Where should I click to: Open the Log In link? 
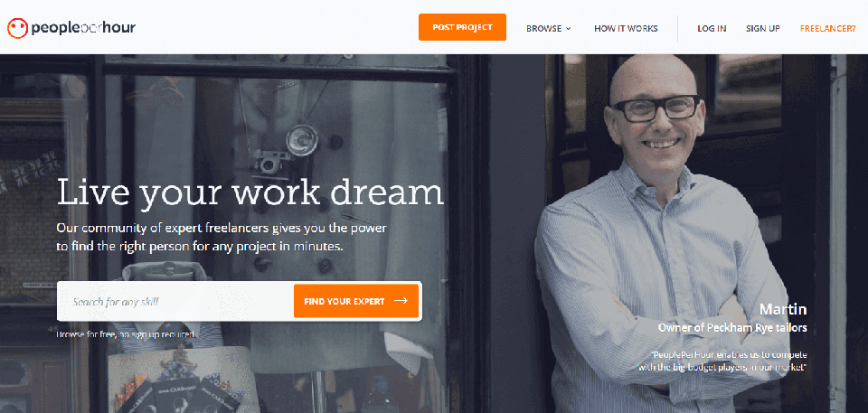[712, 28]
